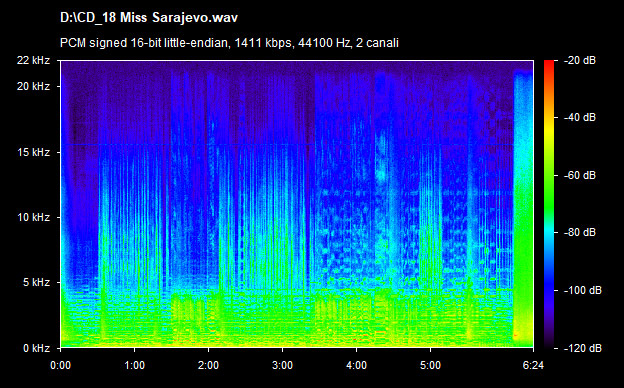This screenshot has width=624, height=388.
Task: Click the 1:00 time axis marker
Action: (x=135, y=365)
